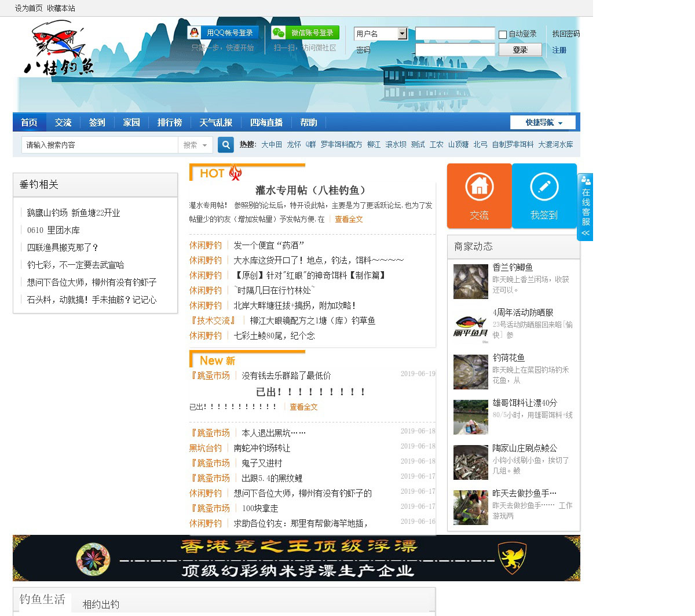The width and height of the screenshot is (695, 616).
Task: Open the 在线客服 side panel icon
Action: [x=586, y=207]
